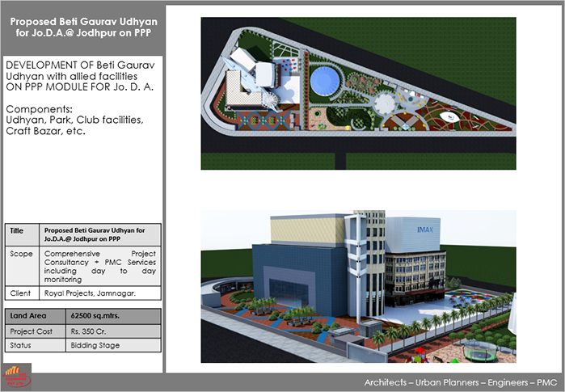The image size is (565, 392).
Task: Open the 3D building render image
Action: [357, 286]
